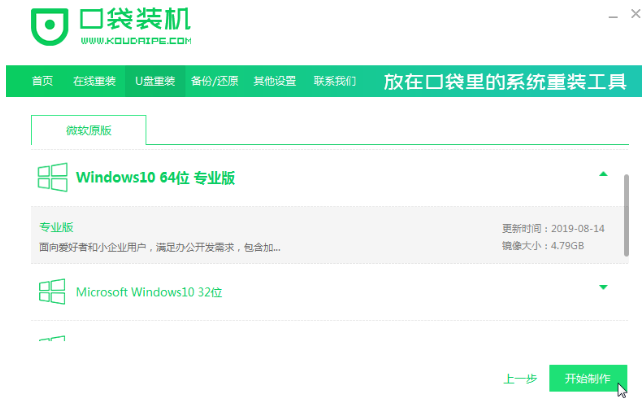The width and height of the screenshot is (642, 413).
Task: Switch to 其他设置 menu
Action: [275, 81]
